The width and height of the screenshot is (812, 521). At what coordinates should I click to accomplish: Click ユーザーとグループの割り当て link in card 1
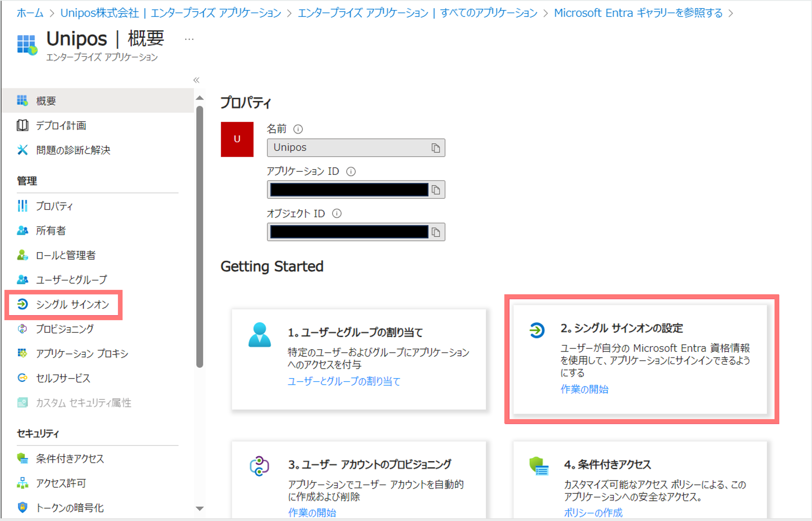point(344,381)
